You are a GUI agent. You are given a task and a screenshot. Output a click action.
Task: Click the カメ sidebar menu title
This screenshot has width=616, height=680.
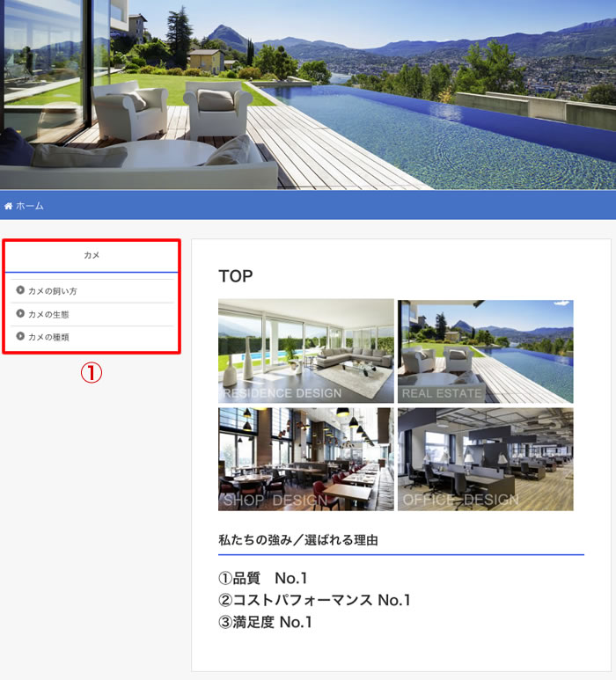[x=92, y=255]
